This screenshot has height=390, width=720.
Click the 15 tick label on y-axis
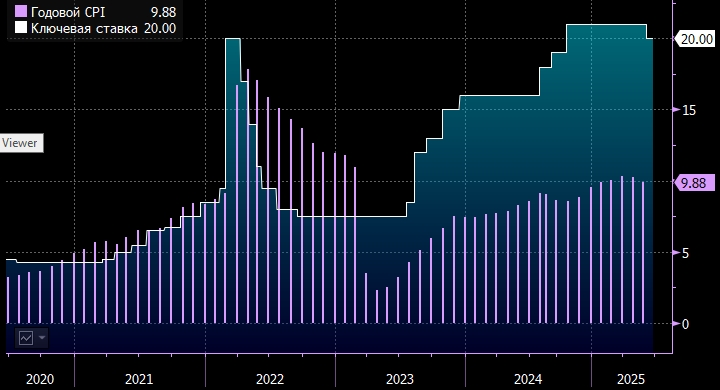point(688,110)
